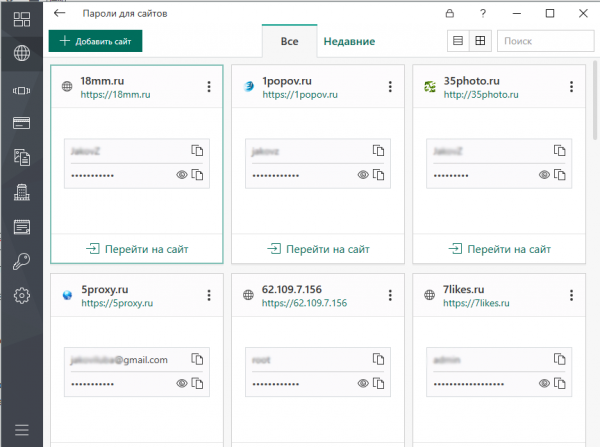The height and width of the screenshot is (447, 600).
Task: Open the https://7likes.ru link
Action: pyautogui.click(x=476, y=303)
